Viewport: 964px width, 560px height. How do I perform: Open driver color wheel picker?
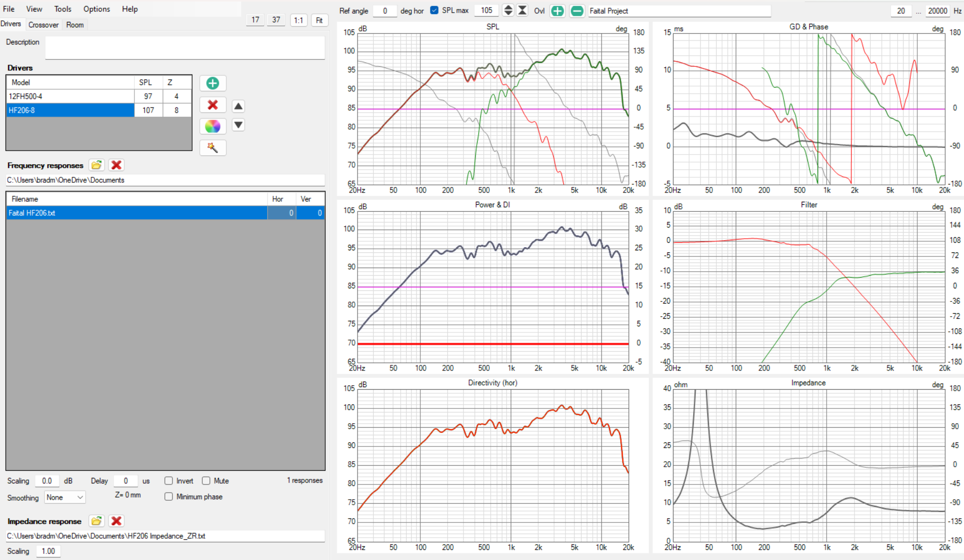(x=212, y=126)
